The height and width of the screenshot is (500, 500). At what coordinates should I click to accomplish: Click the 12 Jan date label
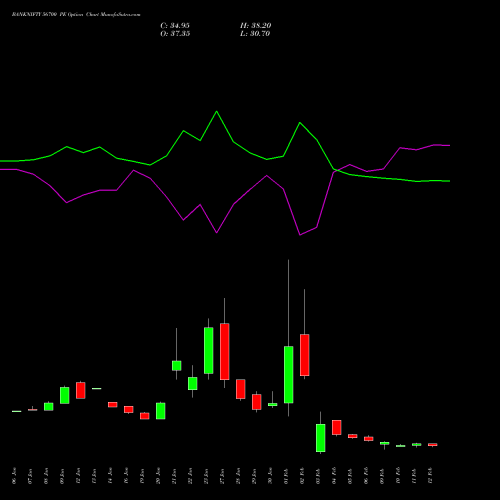(78, 476)
